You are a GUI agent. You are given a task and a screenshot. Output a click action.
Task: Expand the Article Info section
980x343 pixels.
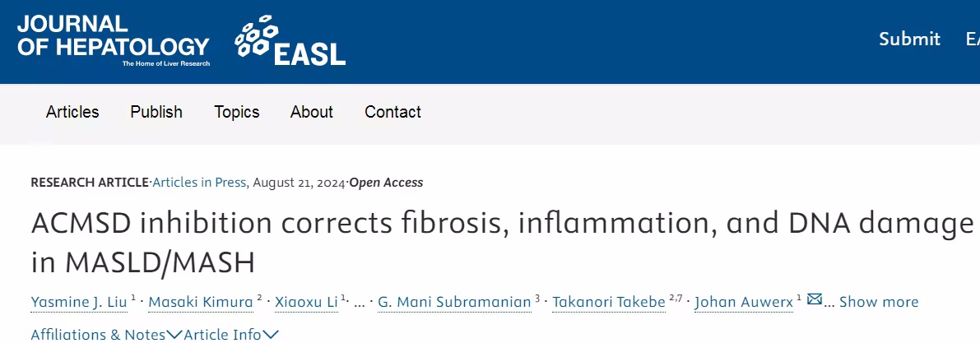point(231,334)
